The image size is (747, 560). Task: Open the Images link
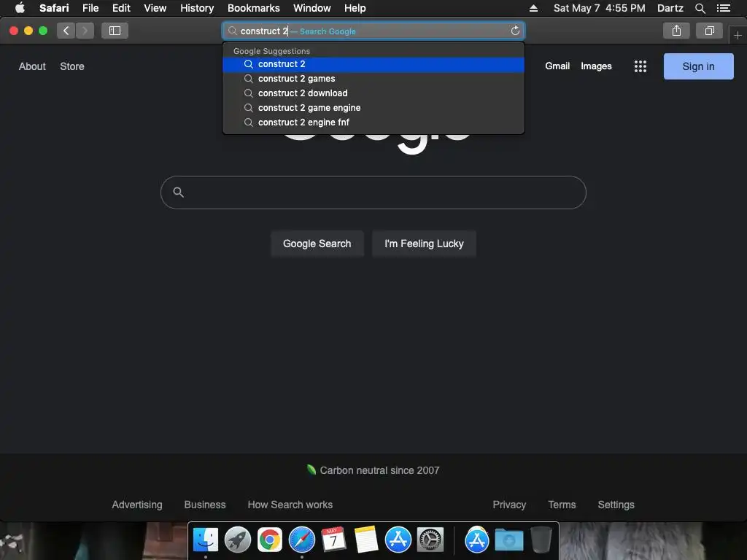[596, 66]
